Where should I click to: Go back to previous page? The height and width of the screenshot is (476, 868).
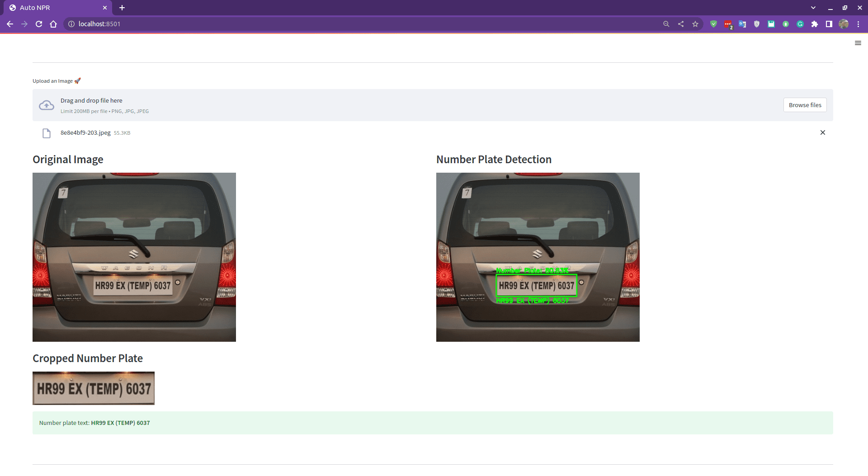point(10,24)
